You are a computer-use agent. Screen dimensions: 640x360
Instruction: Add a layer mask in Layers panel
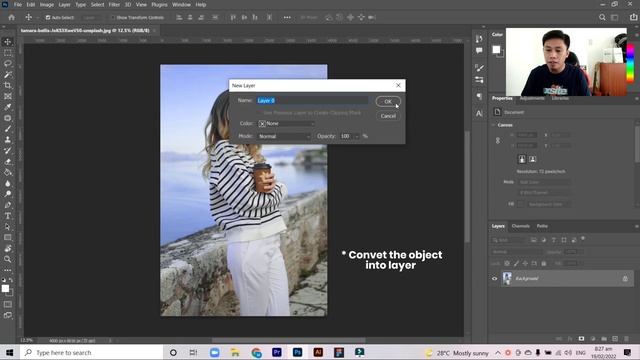pyautogui.click(x=581, y=339)
